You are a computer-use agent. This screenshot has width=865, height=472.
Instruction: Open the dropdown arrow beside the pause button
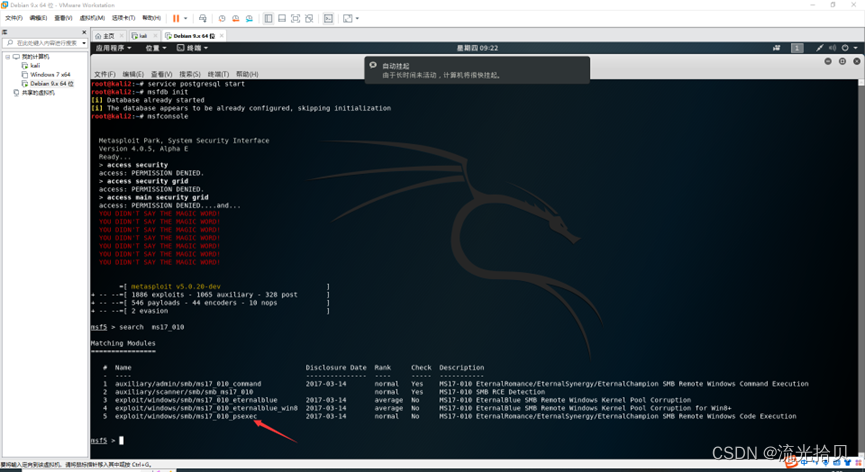click(185, 18)
